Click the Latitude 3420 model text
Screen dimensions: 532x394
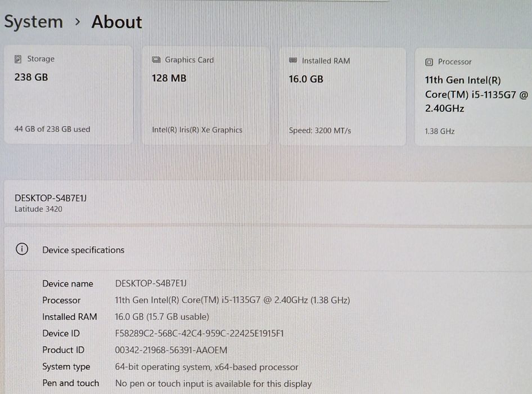(x=38, y=209)
